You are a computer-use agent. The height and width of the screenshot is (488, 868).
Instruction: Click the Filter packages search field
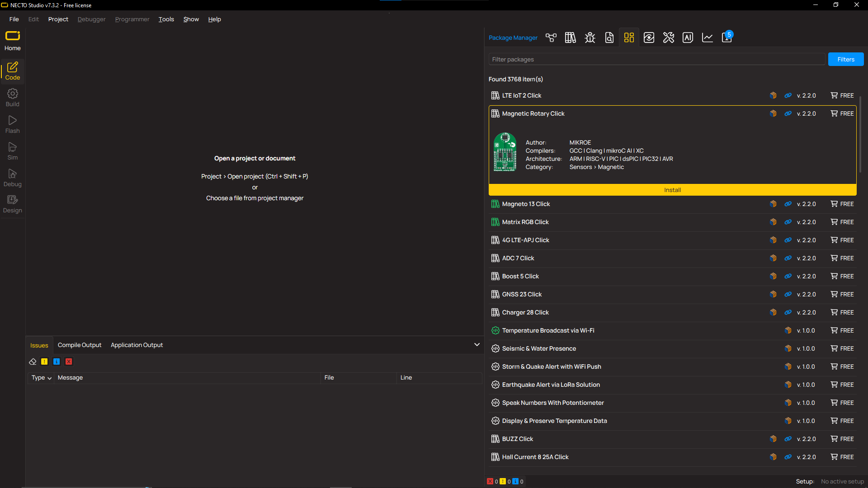[656, 59]
